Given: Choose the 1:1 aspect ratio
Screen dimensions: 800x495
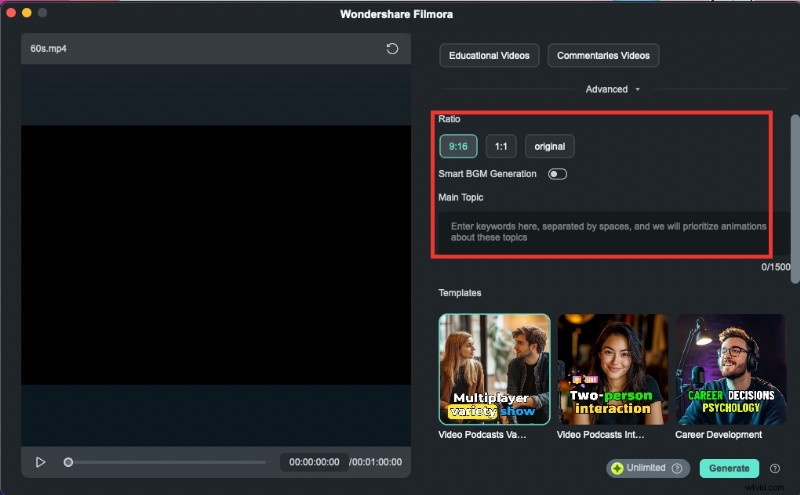Looking at the screenshot, I should [501, 146].
